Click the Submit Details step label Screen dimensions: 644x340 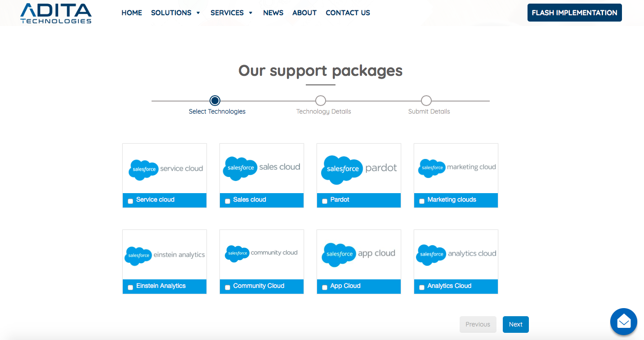[429, 111]
